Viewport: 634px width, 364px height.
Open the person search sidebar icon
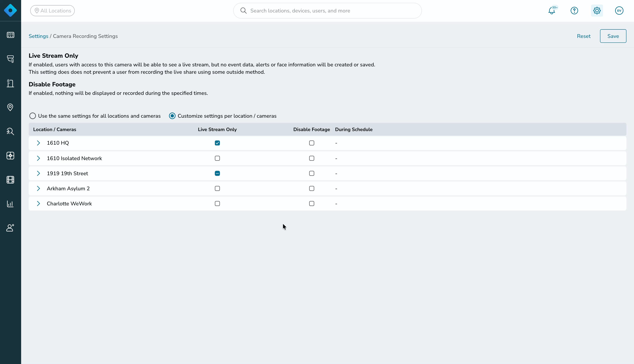10,131
